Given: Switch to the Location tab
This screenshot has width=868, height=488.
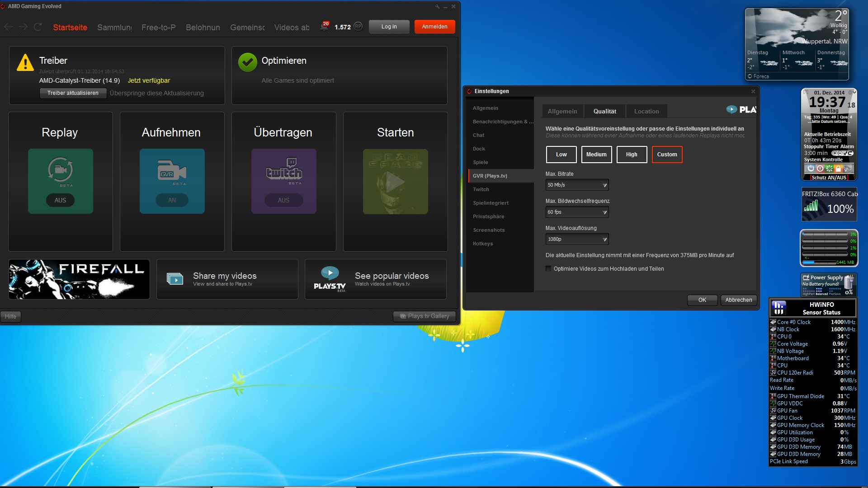Looking at the screenshot, I should tap(646, 111).
